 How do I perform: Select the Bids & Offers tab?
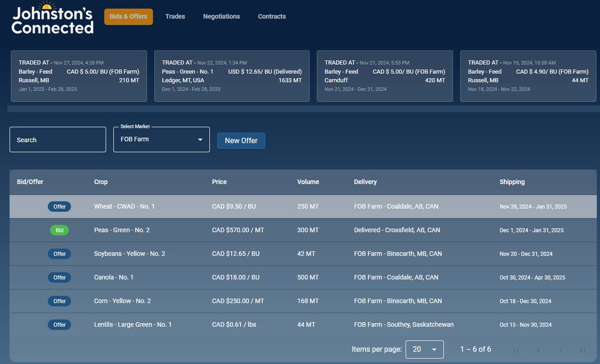point(128,16)
